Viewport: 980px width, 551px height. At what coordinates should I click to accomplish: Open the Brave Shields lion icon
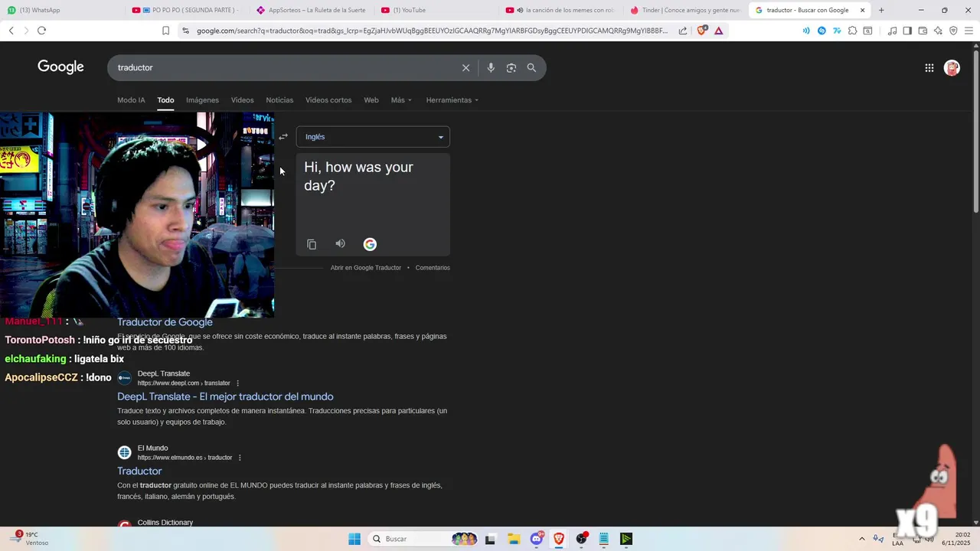click(x=702, y=31)
